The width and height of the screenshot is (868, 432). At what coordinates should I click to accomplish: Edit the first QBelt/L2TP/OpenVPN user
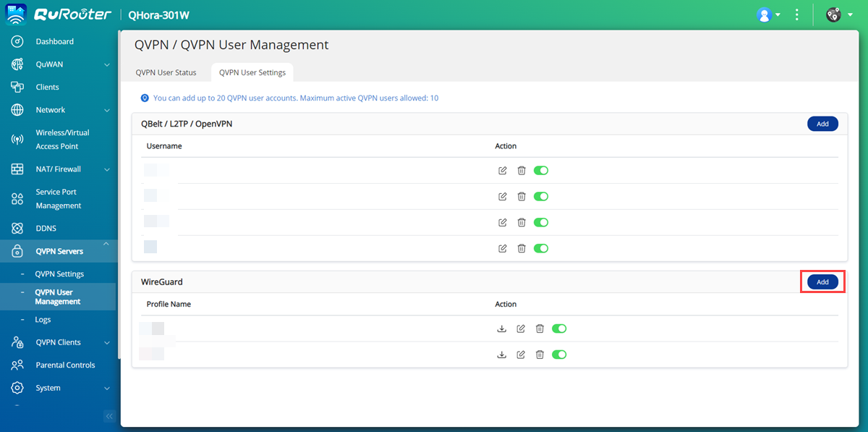point(503,171)
